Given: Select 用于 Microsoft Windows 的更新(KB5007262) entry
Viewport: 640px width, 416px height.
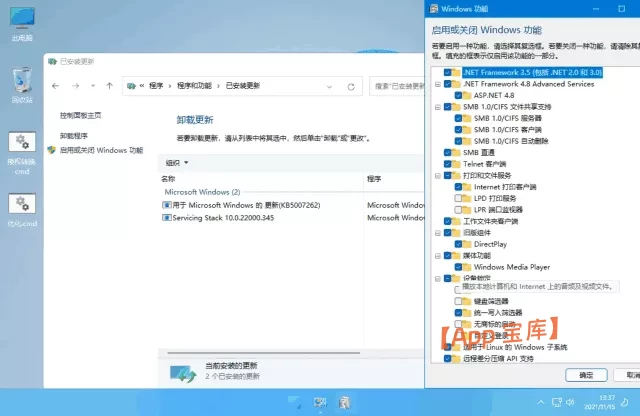Looking at the screenshot, I should click(x=246, y=205).
